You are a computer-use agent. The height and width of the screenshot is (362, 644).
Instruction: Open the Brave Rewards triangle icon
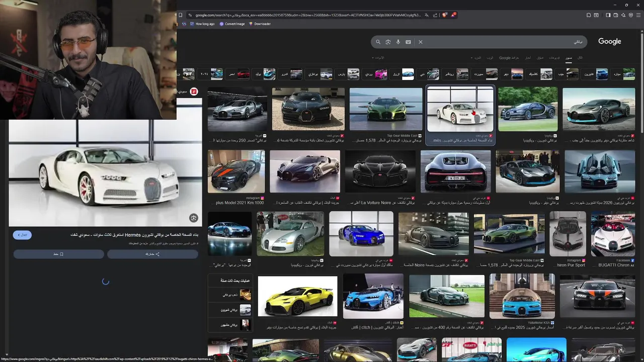[453, 15]
